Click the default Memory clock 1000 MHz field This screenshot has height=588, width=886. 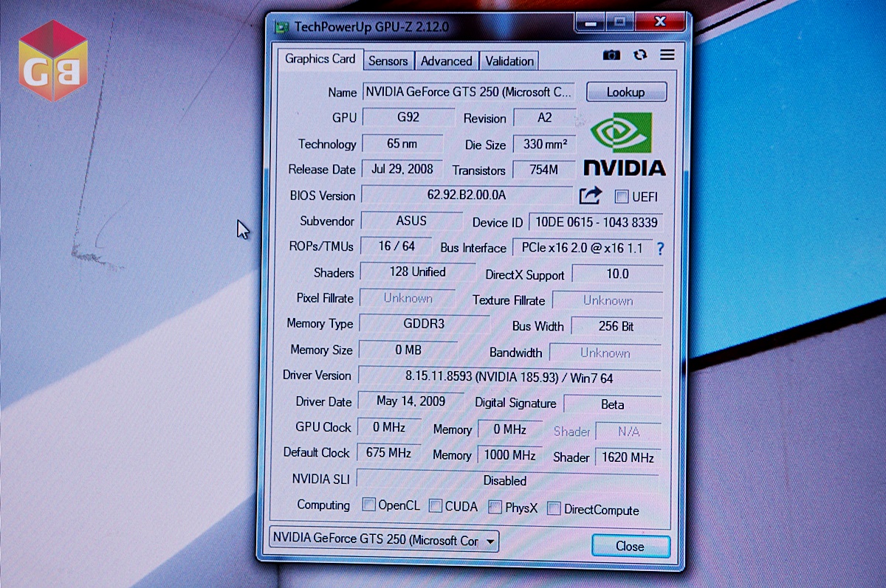click(510, 454)
